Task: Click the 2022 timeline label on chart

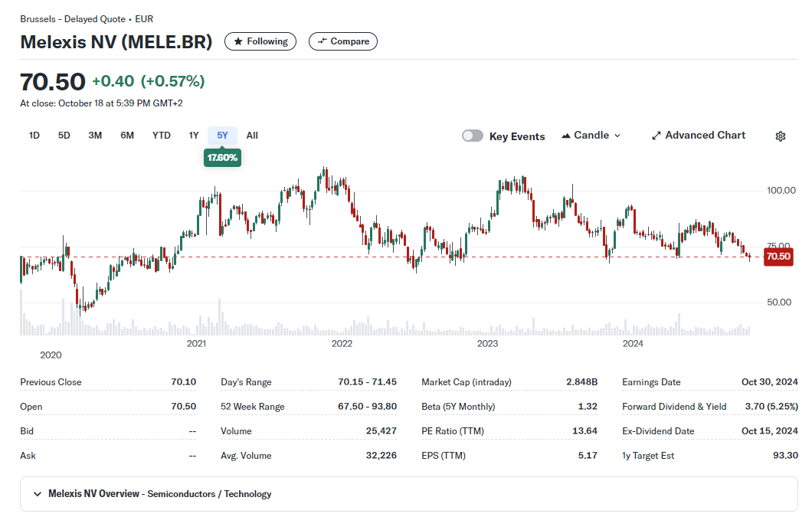Action: point(342,344)
